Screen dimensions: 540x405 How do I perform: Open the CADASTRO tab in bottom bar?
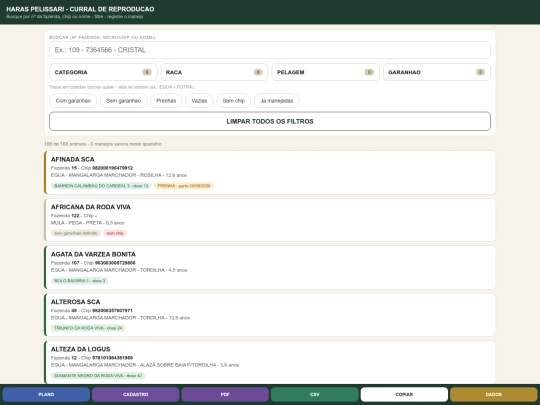coord(136,394)
